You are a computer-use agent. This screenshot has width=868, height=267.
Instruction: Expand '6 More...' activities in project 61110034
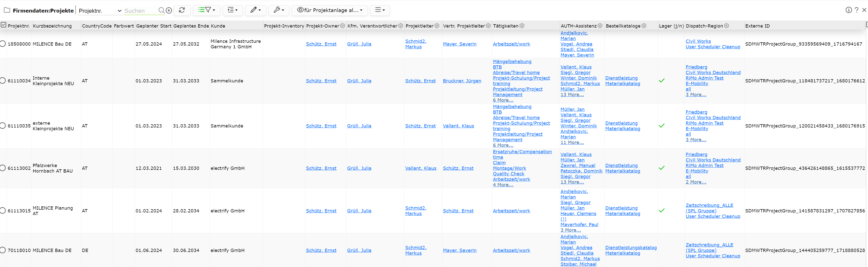(x=503, y=100)
